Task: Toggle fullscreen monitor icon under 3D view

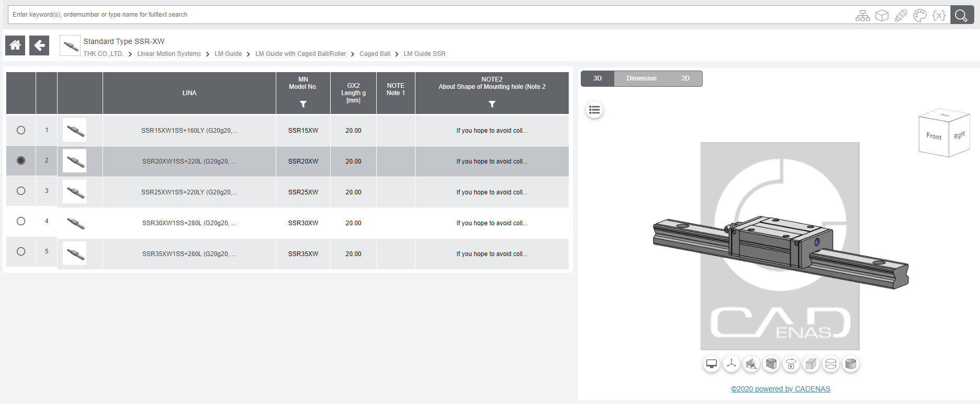Action: (712, 364)
